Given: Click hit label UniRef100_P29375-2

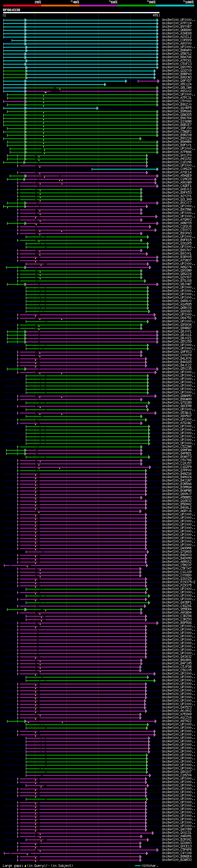Looking at the screenshot, I should (179, 582).
